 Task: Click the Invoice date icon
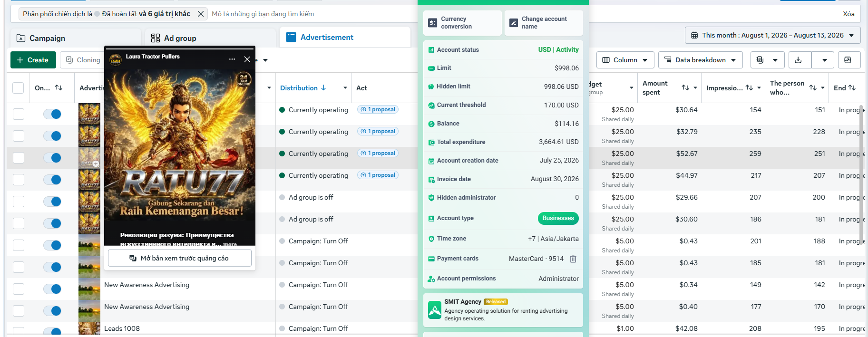[x=431, y=180]
